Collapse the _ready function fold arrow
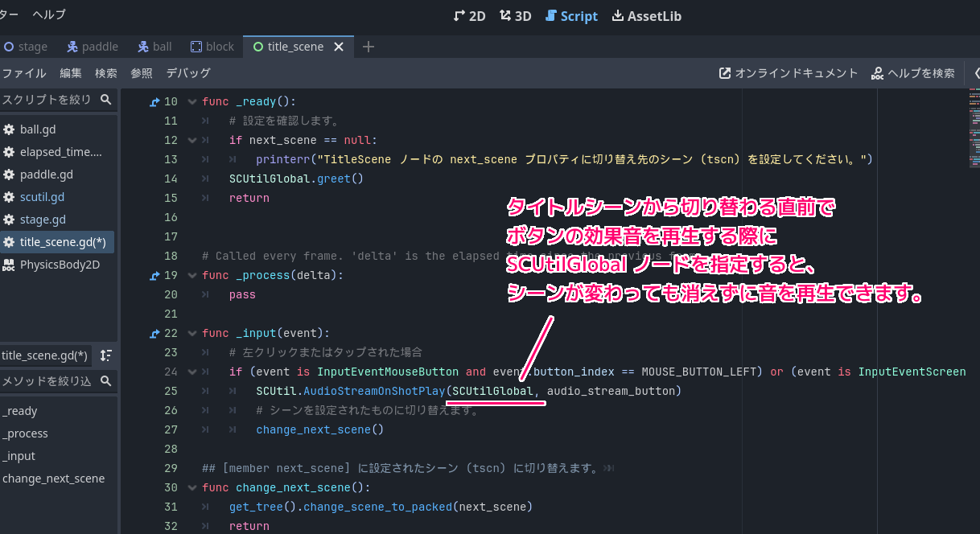This screenshot has width=980, height=534. pyautogui.click(x=191, y=102)
